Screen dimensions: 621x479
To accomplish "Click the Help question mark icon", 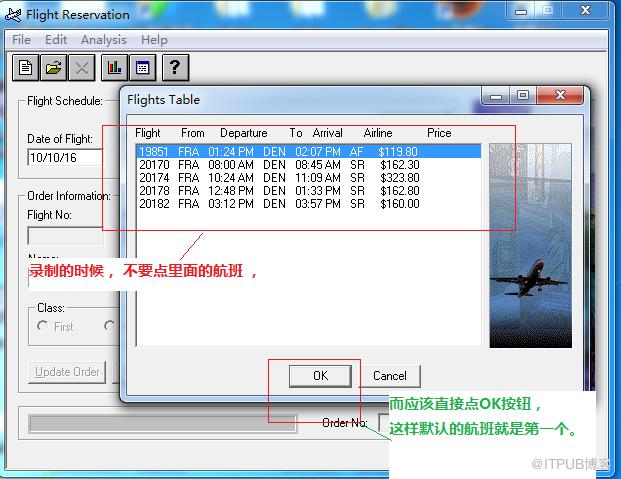I will (x=175, y=68).
